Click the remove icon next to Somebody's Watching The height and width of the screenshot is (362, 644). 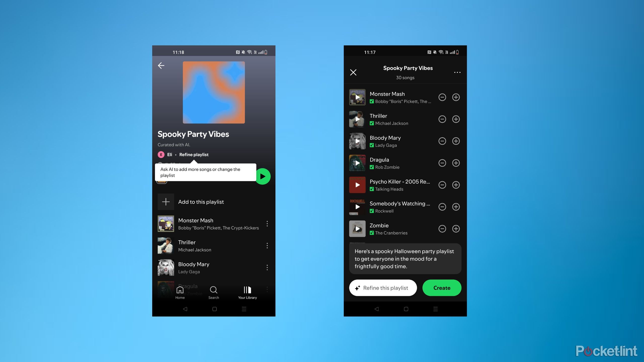coord(442,206)
